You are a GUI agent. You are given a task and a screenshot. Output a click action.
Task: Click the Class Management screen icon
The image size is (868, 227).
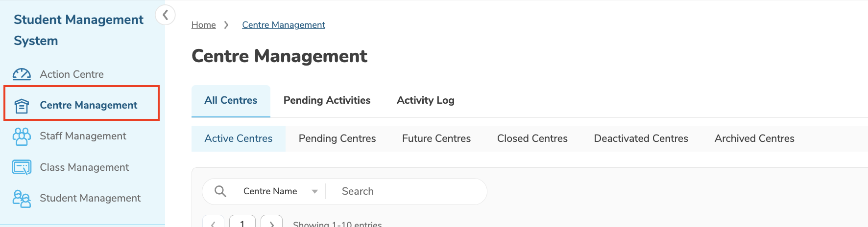pos(22,167)
